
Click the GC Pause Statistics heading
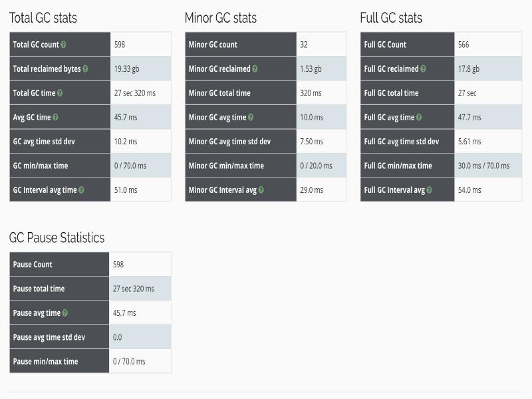point(57,238)
